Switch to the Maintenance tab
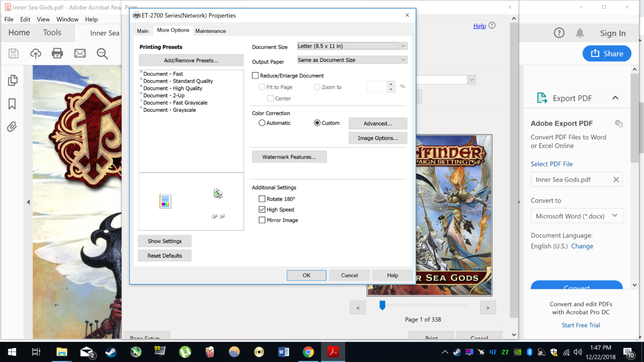 210,31
